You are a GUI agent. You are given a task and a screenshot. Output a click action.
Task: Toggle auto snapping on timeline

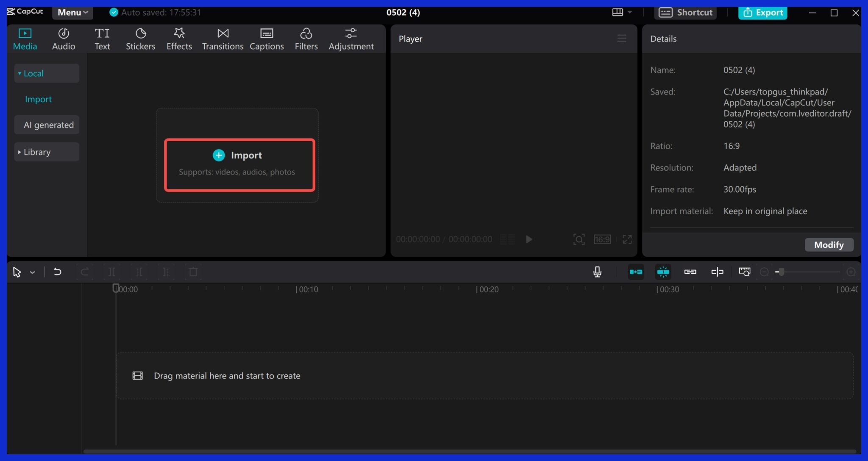[x=663, y=272]
